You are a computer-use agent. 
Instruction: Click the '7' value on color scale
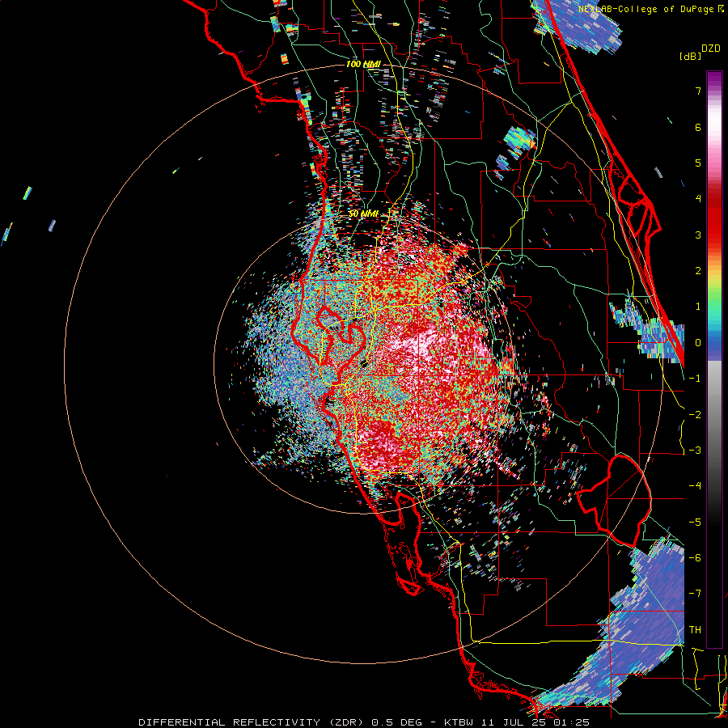698,91
